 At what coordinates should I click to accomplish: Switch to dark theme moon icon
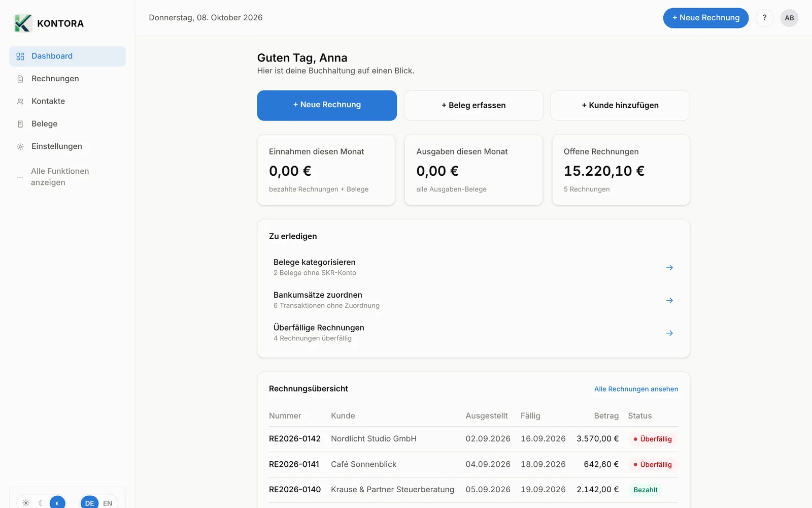point(41,503)
